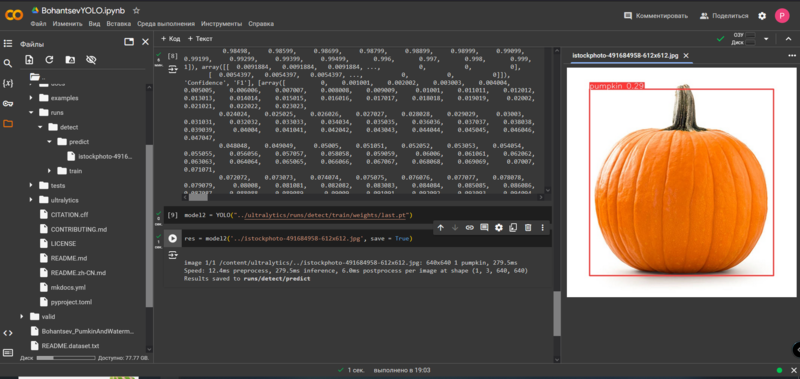Open the RAM/Disk connection dropdown arrow
Image resolution: width=800 pixels, height=379 pixels.
point(766,39)
